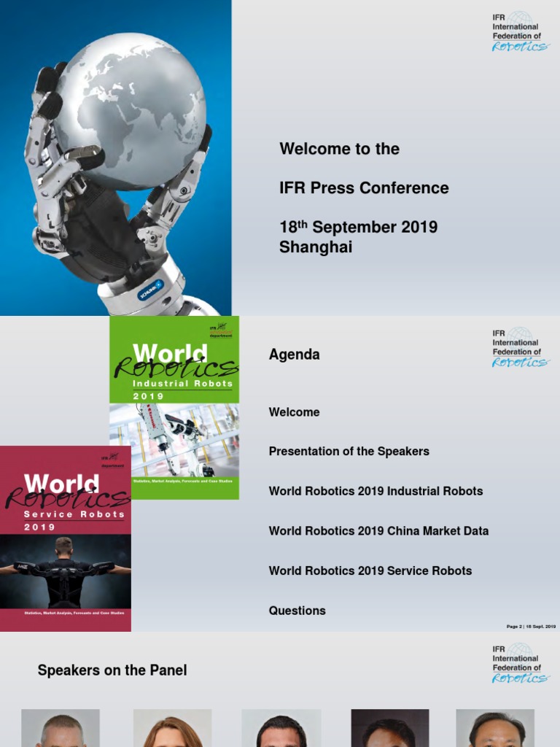Click the 'Questions' agenda item
The image size is (560, 747).
[x=297, y=611]
